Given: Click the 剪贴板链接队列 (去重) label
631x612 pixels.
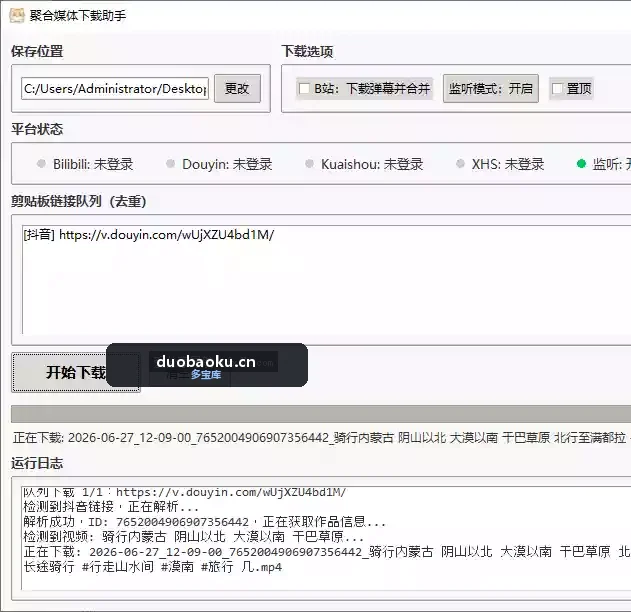Looking at the screenshot, I should (x=79, y=201).
